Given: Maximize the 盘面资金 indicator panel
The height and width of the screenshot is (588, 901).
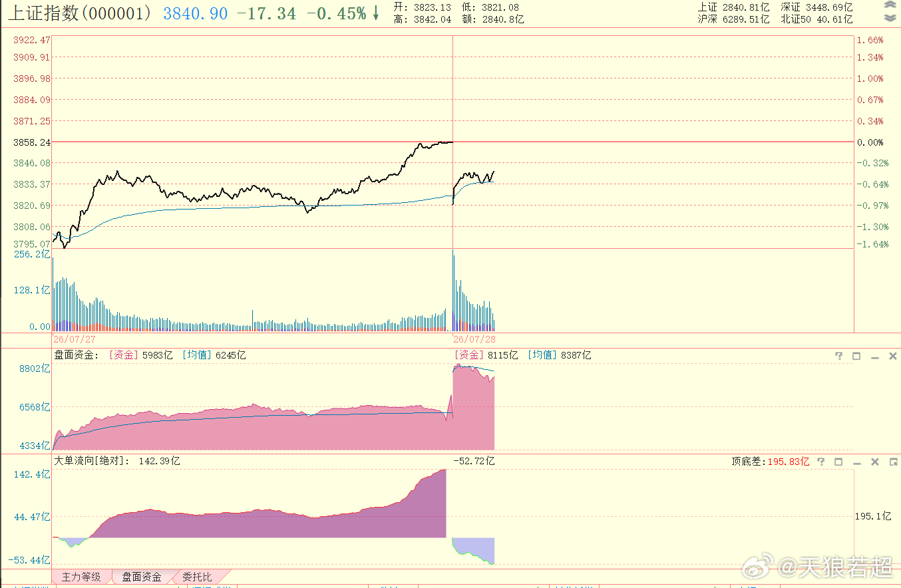Looking at the screenshot, I should (x=856, y=356).
